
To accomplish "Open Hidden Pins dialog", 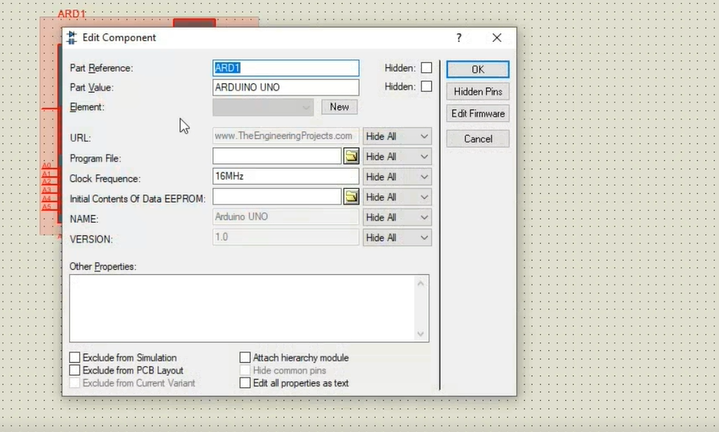I will pos(478,91).
